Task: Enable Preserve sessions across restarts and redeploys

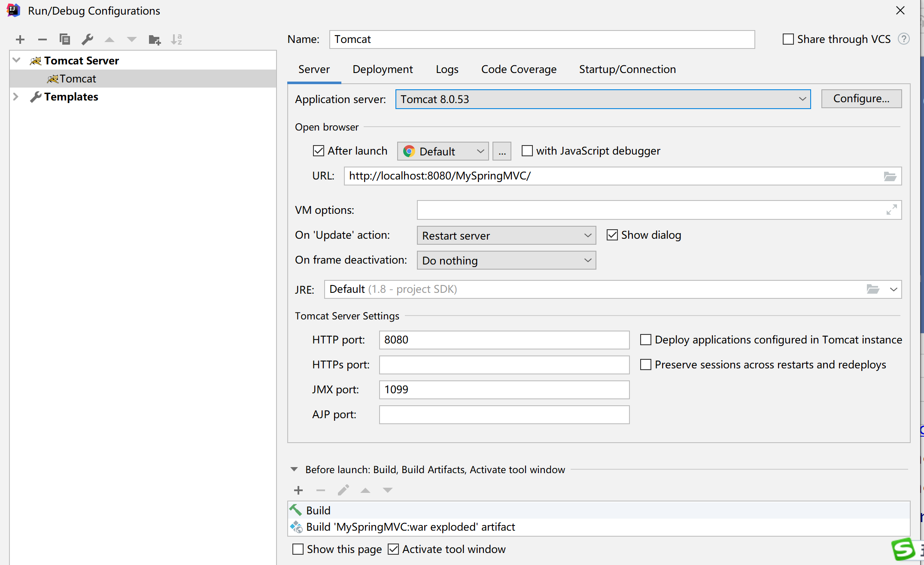Action: [646, 365]
